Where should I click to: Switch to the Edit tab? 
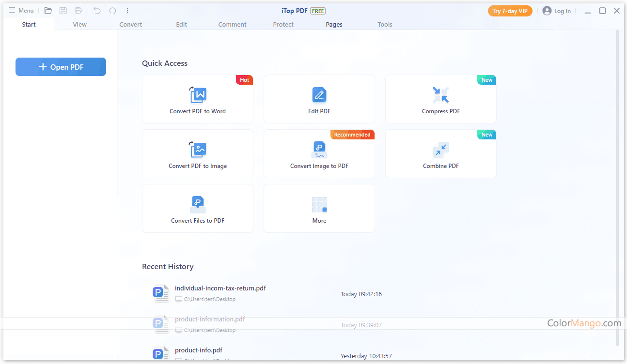point(182,24)
